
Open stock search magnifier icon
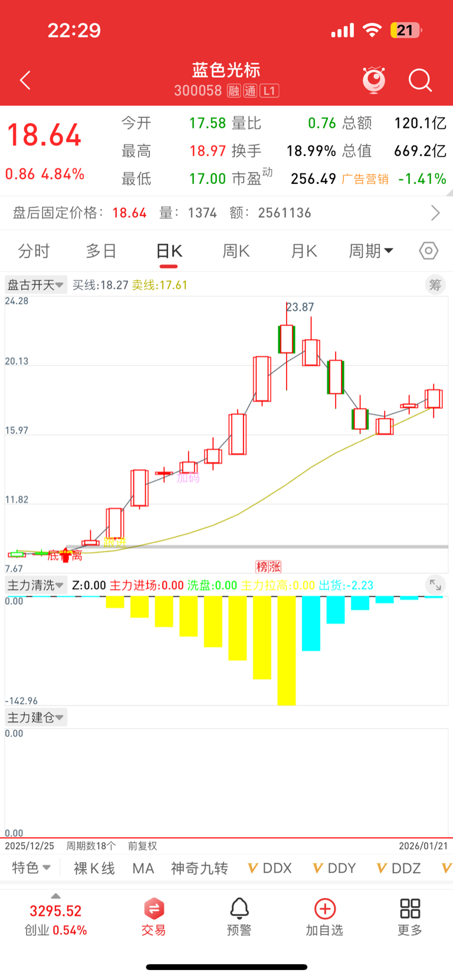click(420, 80)
